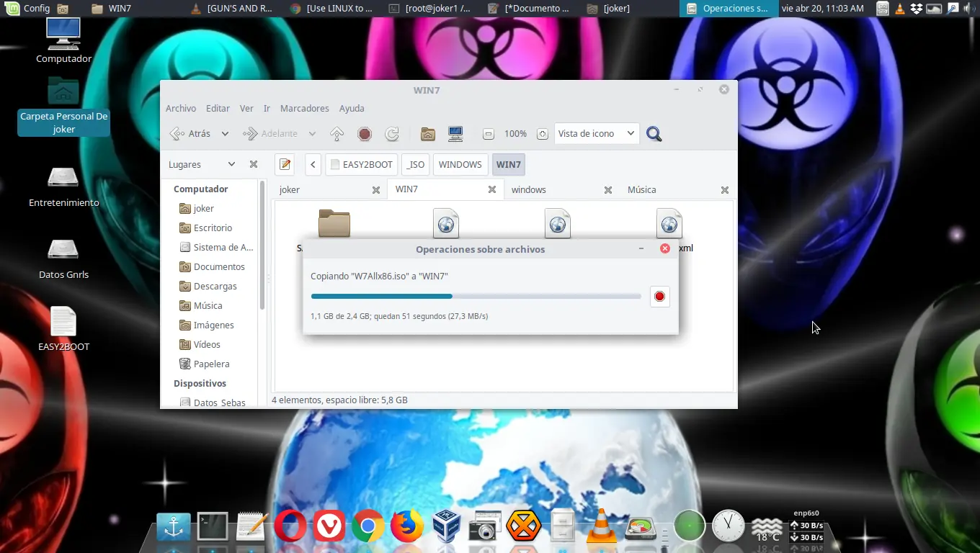Collapse the Lugares sidebar panel
This screenshot has width=980, height=553.
[x=254, y=164]
